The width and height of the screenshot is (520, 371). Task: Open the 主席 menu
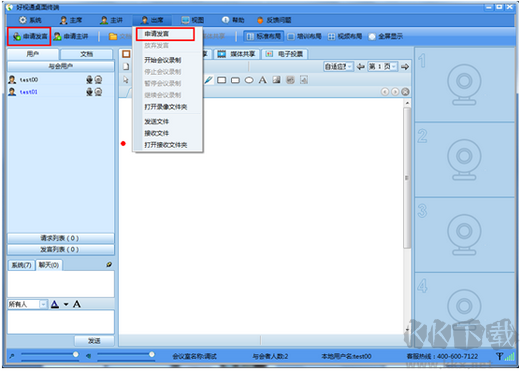pyautogui.click(x=71, y=20)
